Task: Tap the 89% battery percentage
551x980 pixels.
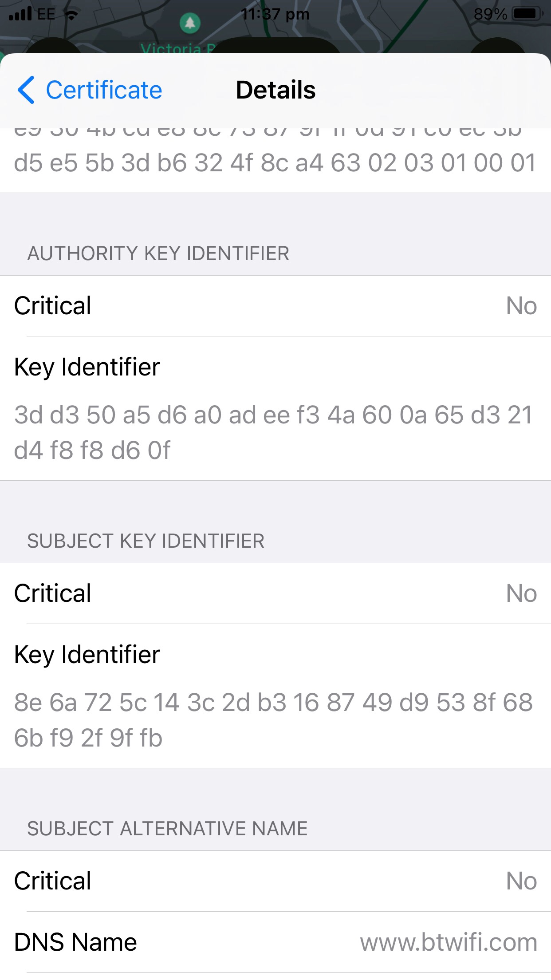Action: 490,14
